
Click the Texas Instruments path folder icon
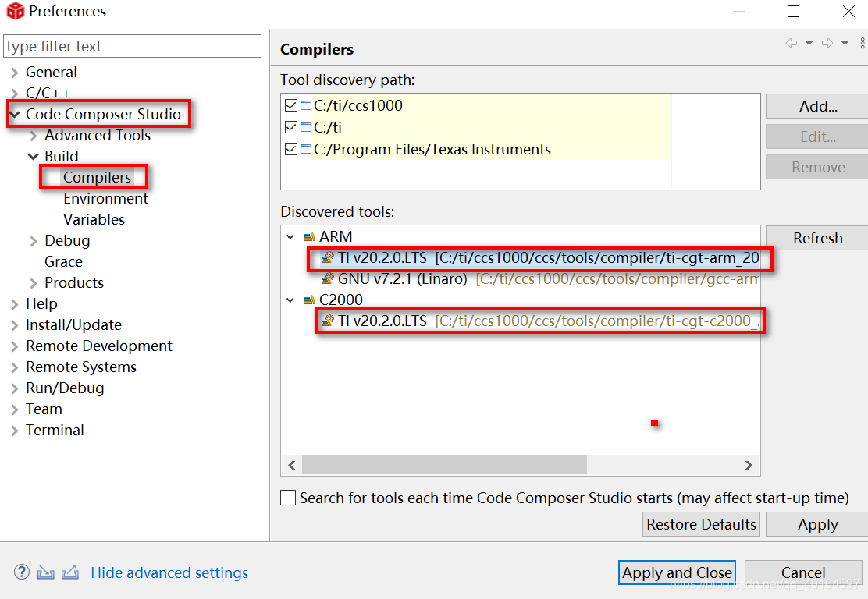click(306, 149)
